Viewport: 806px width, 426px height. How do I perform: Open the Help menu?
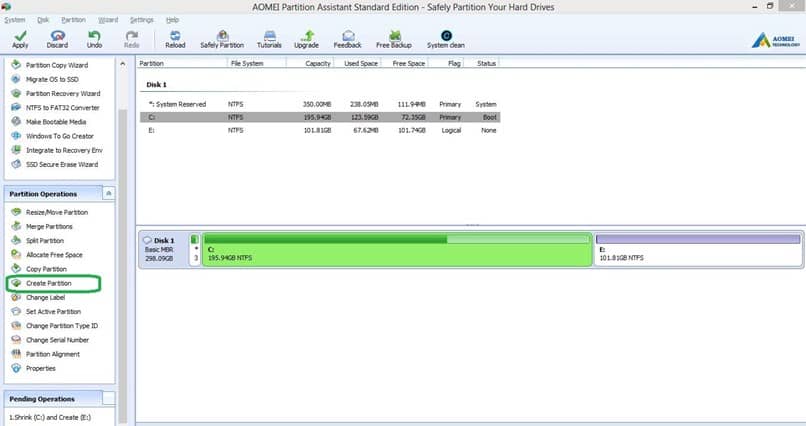tap(172, 20)
